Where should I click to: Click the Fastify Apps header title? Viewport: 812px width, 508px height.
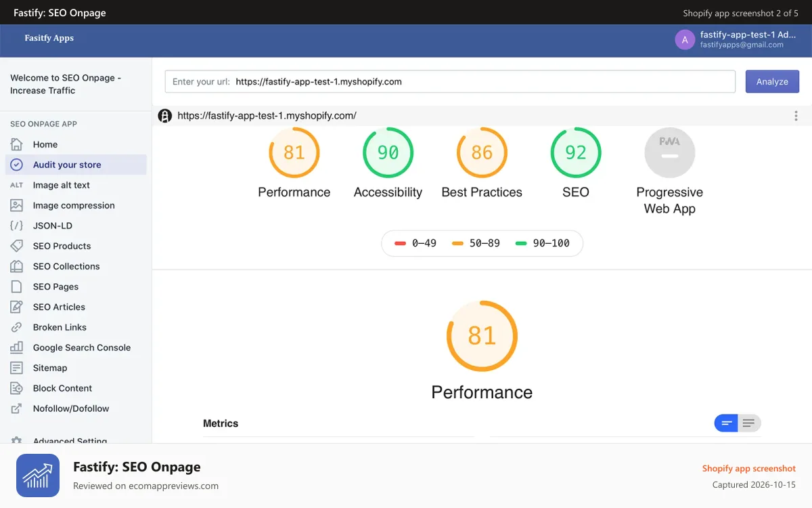pos(49,39)
